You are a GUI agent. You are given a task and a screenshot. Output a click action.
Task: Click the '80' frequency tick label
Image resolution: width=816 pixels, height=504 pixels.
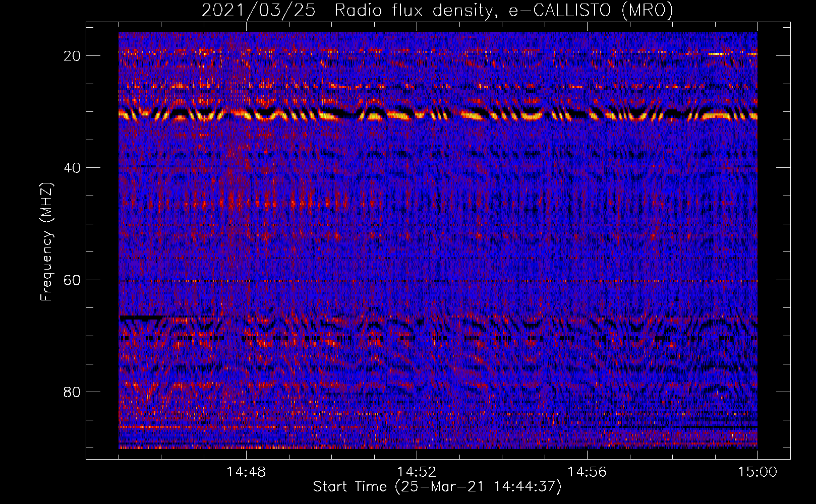pyautogui.click(x=73, y=392)
